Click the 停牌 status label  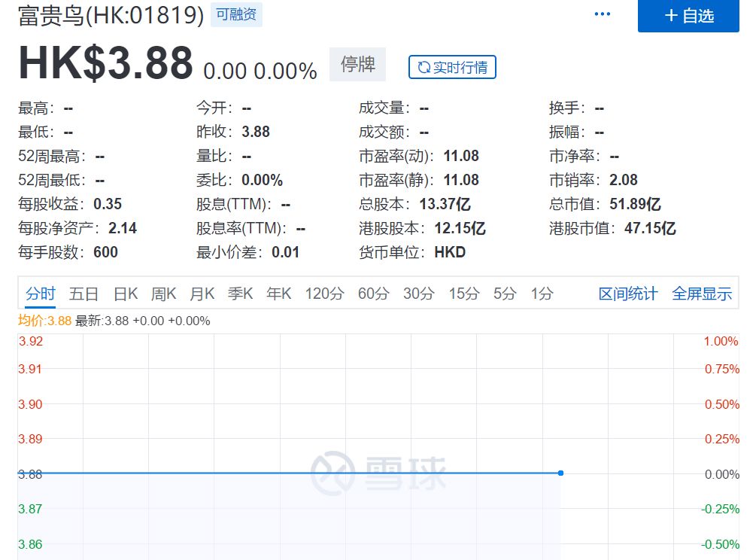358,64
